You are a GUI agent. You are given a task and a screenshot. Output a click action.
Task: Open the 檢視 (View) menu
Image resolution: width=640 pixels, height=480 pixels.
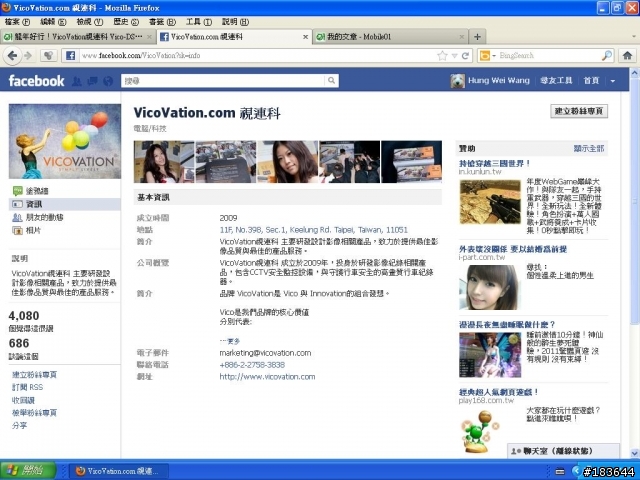(x=90, y=22)
